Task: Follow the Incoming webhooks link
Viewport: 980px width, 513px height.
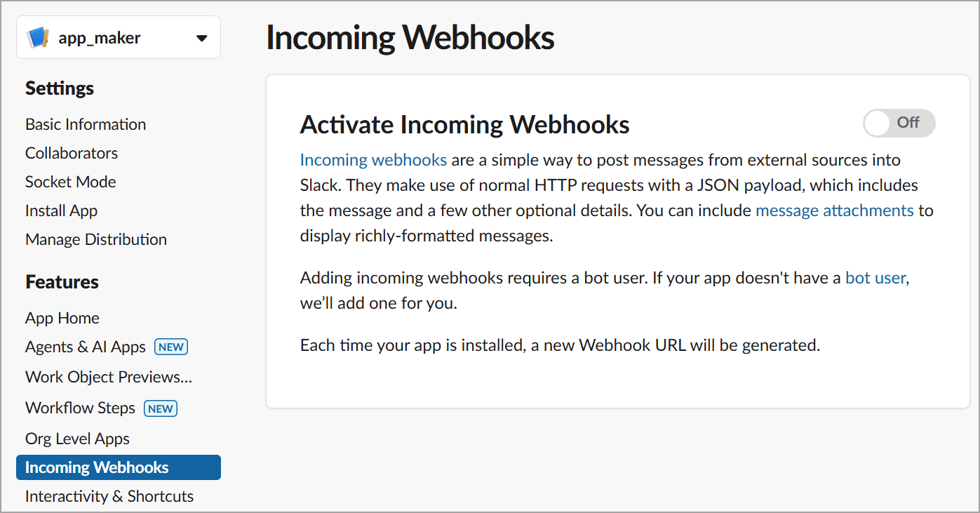Action: (373, 159)
